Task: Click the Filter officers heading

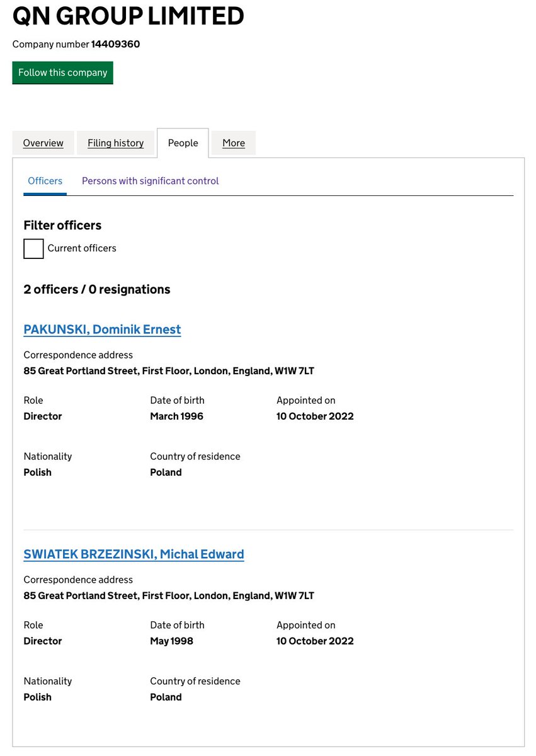Action: coord(62,225)
